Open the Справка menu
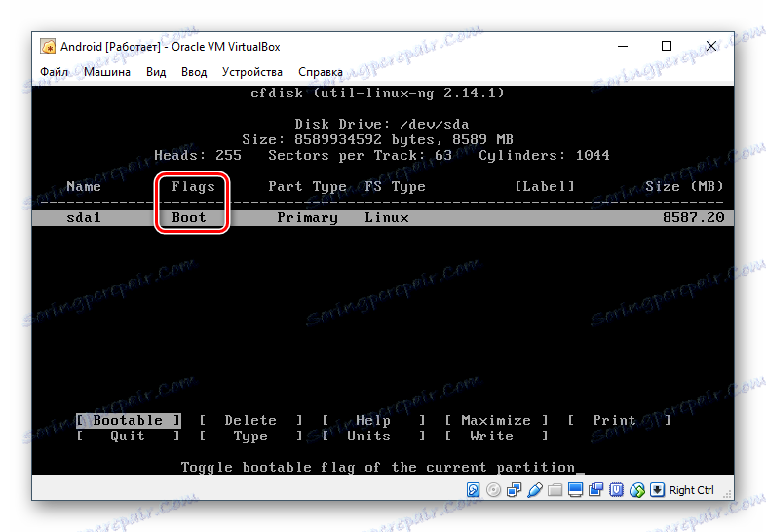Viewport: 766px width, 532px height. point(321,72)
